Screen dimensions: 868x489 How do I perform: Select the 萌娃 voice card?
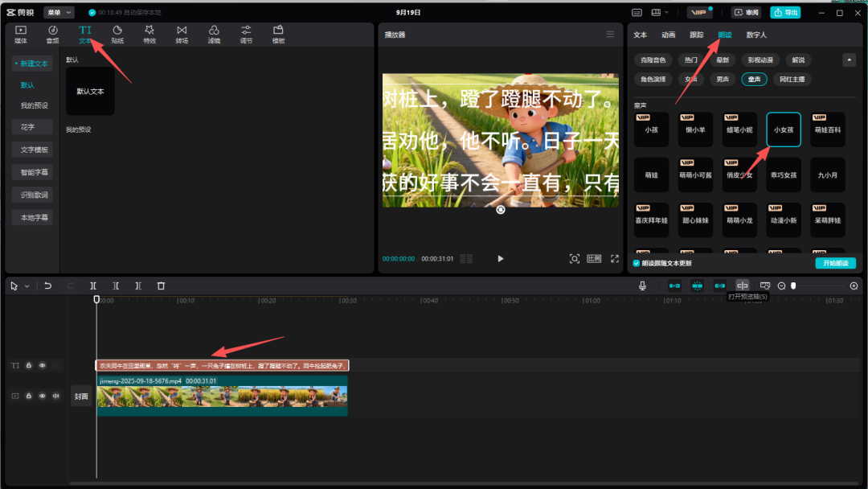point(652,175)
